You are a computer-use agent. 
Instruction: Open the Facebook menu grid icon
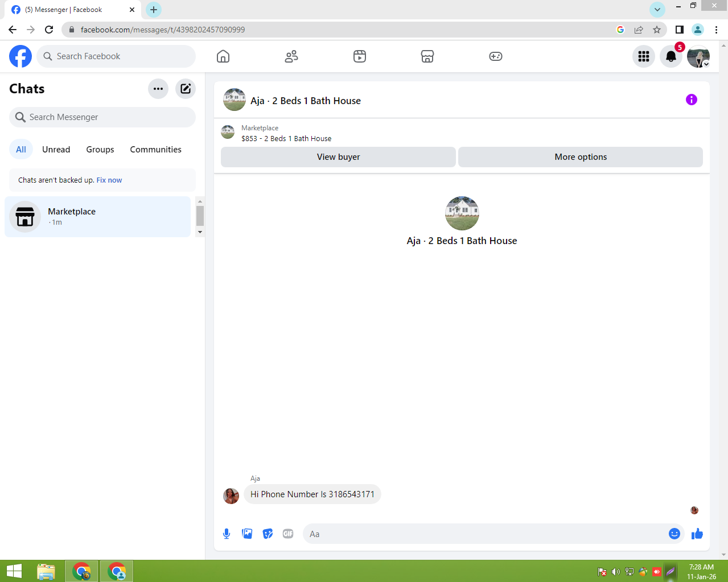coord(644,56)
